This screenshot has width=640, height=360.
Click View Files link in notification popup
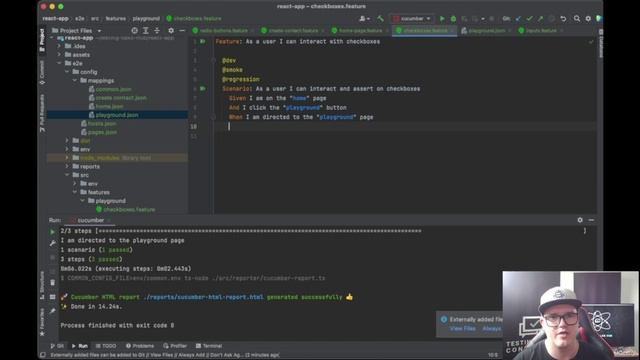coord(462,329)
